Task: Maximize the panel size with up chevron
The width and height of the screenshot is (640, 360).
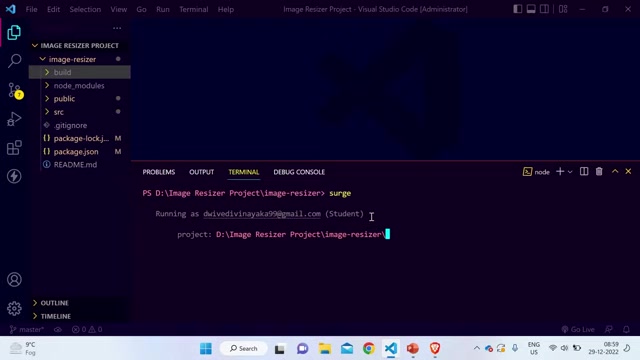Action: click(615, 172)
